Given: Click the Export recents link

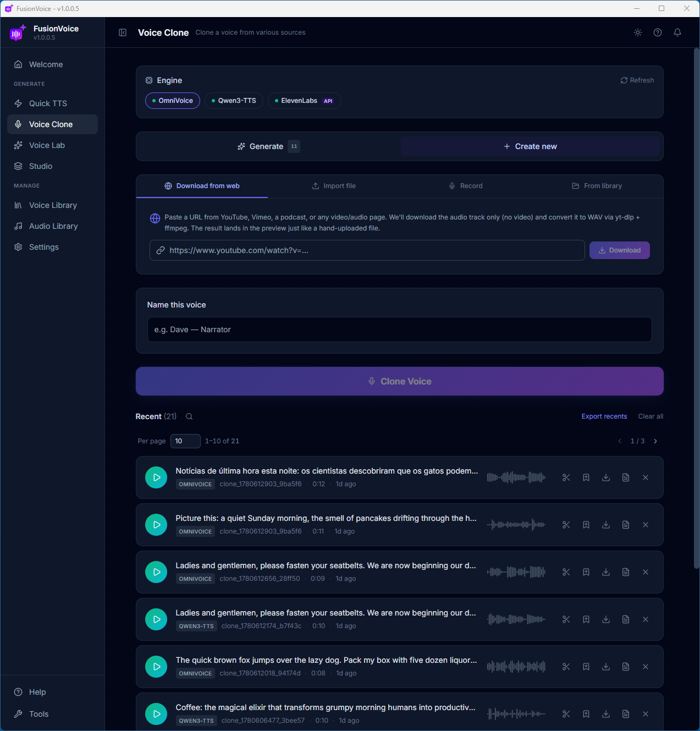Looking at the screenshot, I should pyautogui.click(x=604, y=416).
